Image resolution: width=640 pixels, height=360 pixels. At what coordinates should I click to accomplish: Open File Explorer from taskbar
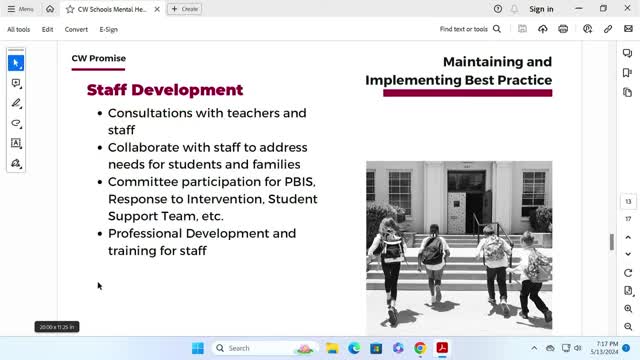(x=332, y=348)
